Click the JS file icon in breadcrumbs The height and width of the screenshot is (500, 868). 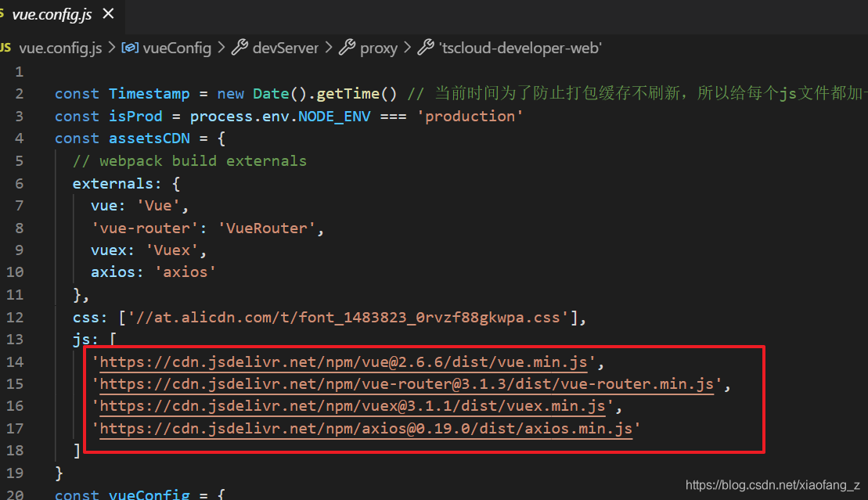(x=5, y=48)
